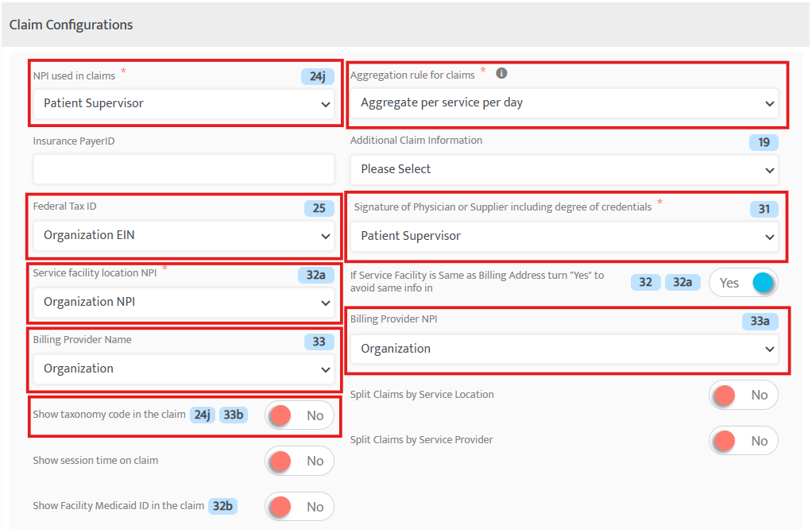Click the Insurance PayerID input field
The height and width of the screenshot is (529, 812).
(184, 169)
